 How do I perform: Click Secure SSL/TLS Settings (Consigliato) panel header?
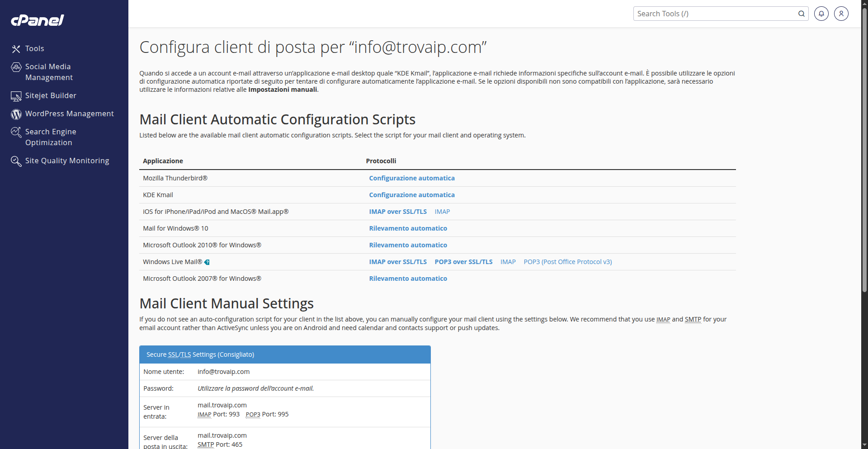pyautogui.click(x=285, y=354)
